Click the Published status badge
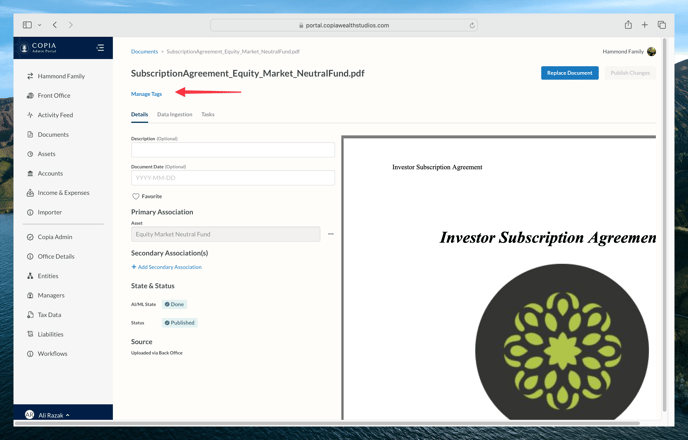The width and height of the screenshot is (688, 440). 179,323
